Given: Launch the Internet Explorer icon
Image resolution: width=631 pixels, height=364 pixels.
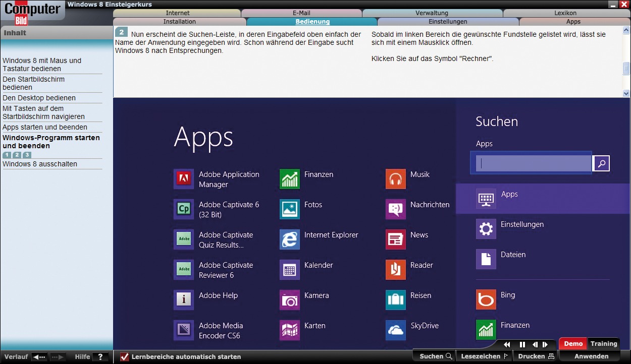Looking at the screenshot, I should [x=289, y=239].
